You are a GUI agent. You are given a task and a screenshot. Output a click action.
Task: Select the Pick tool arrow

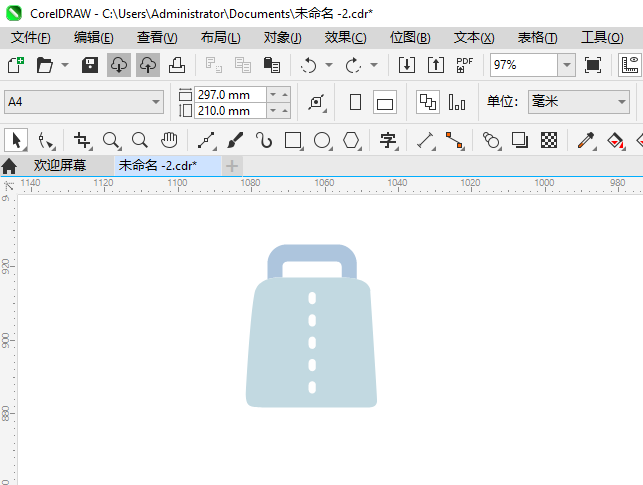tap(16, 140)
